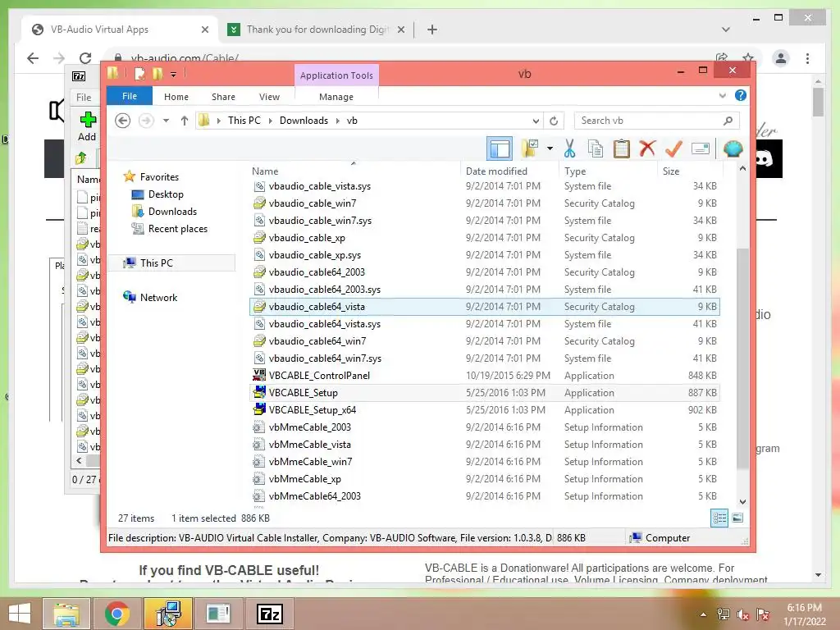This screenshot has height=630, width=840.
Task: Click the orange checkmark Properties icon
Action: pyautogui.click(x=673, y=148)
